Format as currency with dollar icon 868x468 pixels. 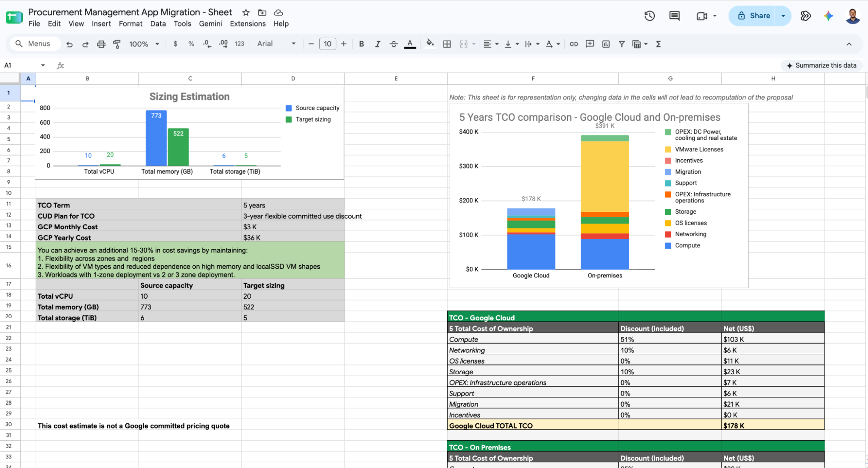[175, 44]
